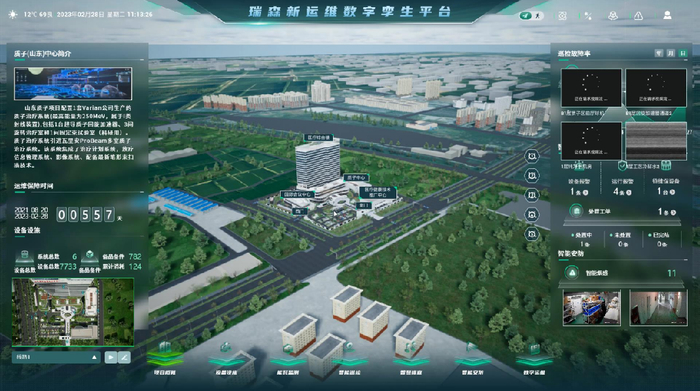Click the atom-shaped icon in the header
700x391 pixels.
tap(562, 16)
